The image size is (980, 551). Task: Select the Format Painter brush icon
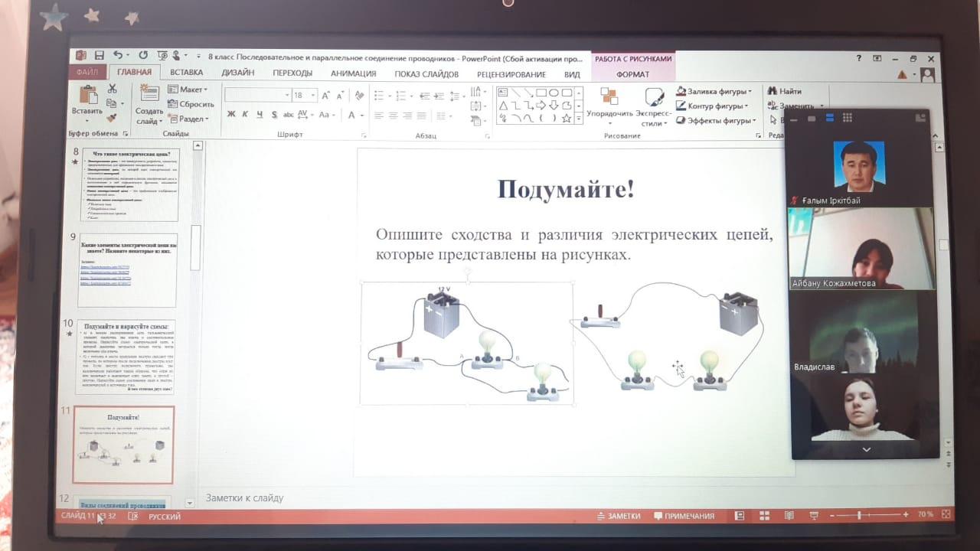point(112,119)
